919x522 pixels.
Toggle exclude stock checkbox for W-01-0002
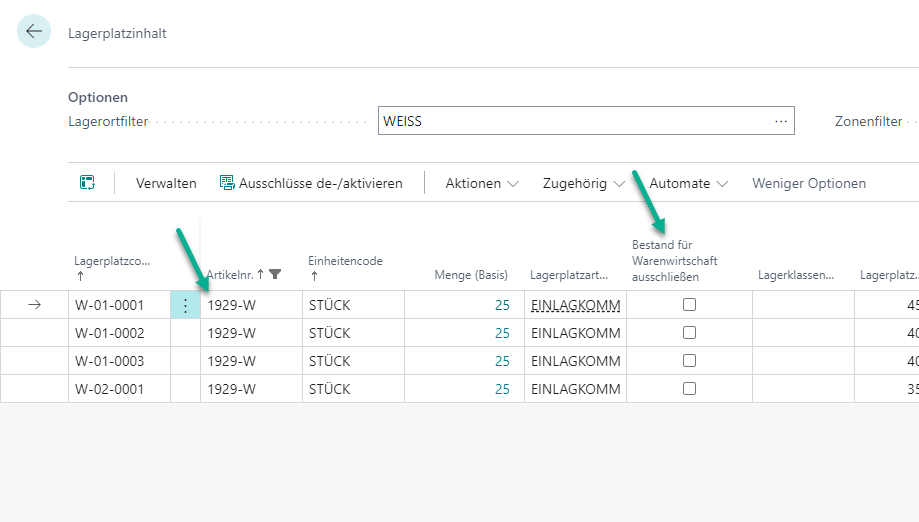coord(689,333)
